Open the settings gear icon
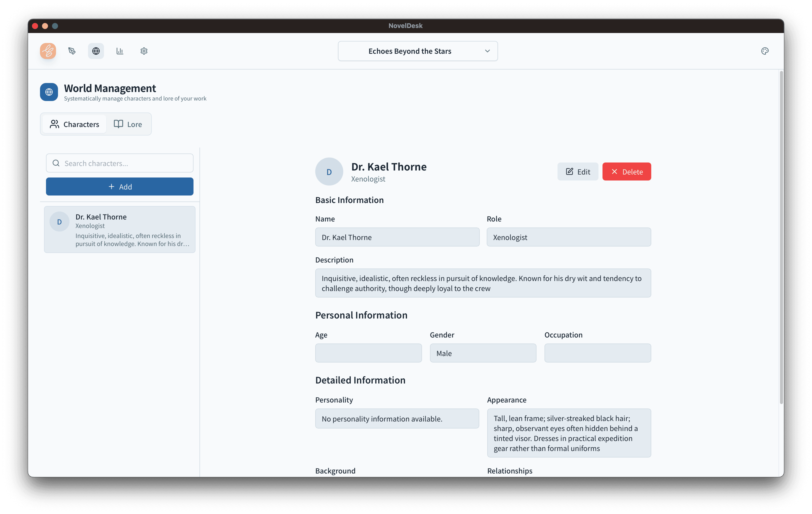Image resolution: width=812 pixels, height=514 pixels. click(x=144, y=51)
